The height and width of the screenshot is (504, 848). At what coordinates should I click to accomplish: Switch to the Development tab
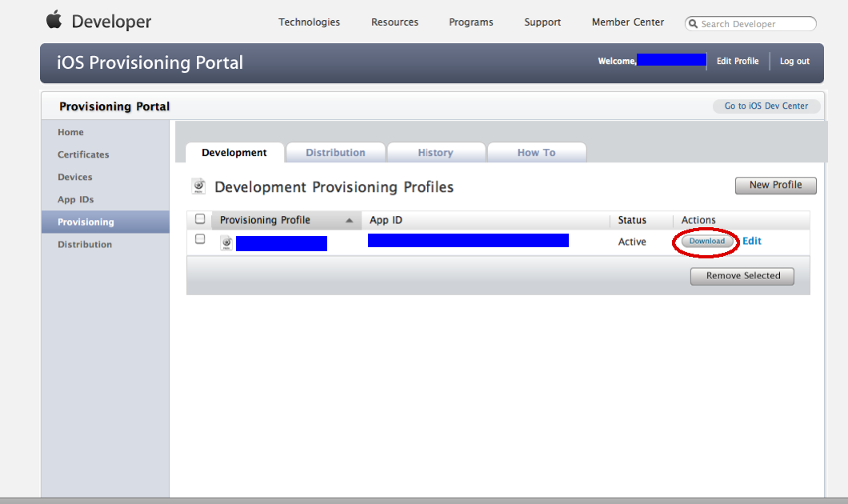(234, 153)
